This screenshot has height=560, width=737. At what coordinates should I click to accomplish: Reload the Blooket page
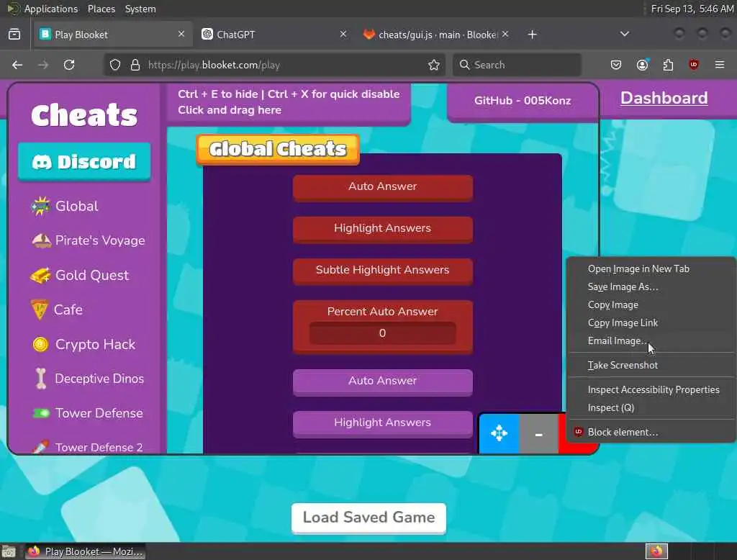point(69,65)
